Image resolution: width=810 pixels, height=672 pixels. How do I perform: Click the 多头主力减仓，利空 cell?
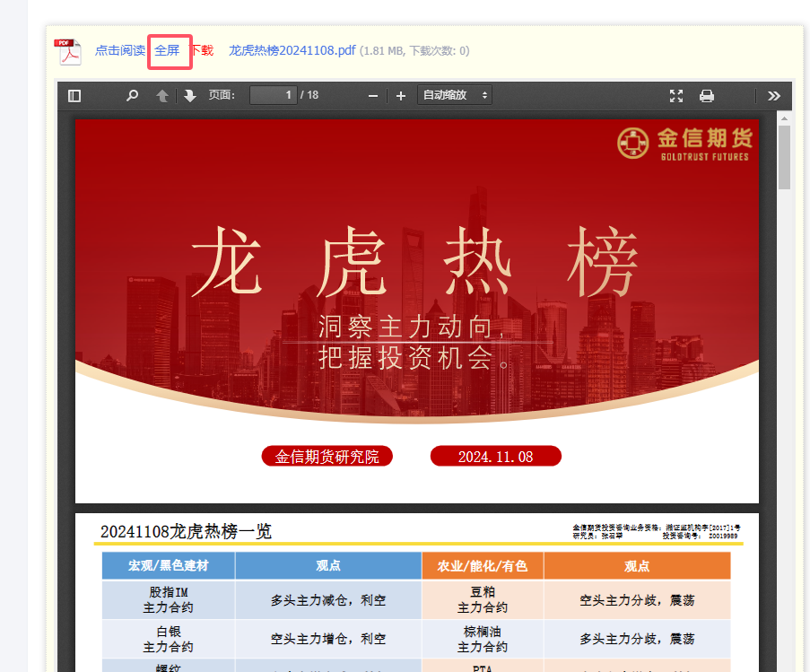pyautogui.click(x=328, y=600)
